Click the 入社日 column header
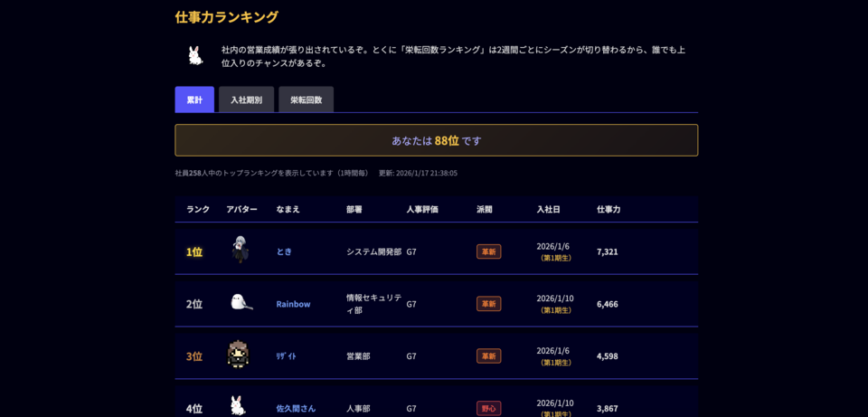 548,209
